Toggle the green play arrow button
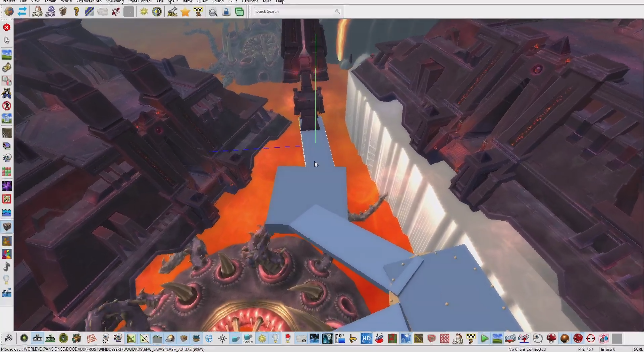The image size is (644, 352). pos(484,339)
